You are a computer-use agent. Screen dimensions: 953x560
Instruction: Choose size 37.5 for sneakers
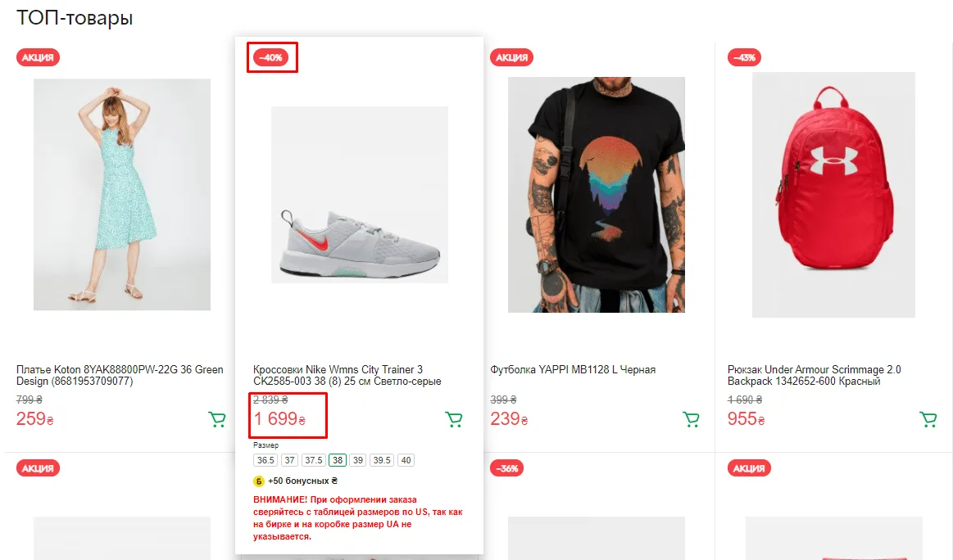(314, 460)
